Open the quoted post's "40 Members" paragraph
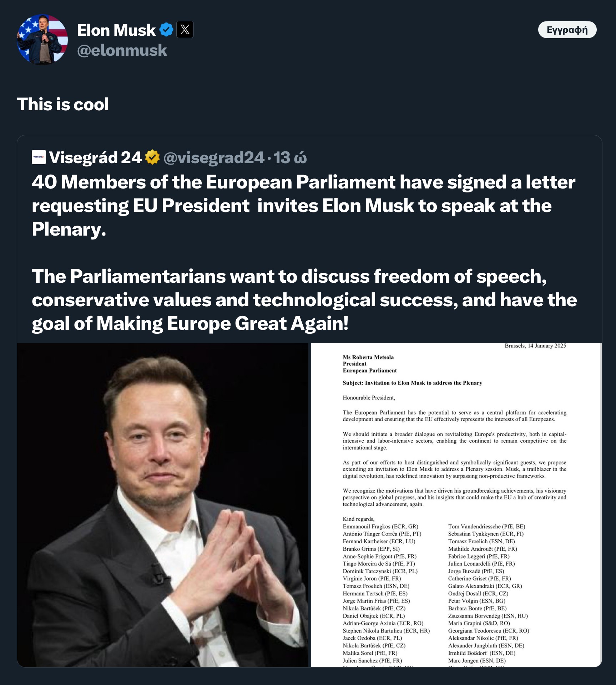Viewport: 616px width, 685px height. click(x=303, y=205)
